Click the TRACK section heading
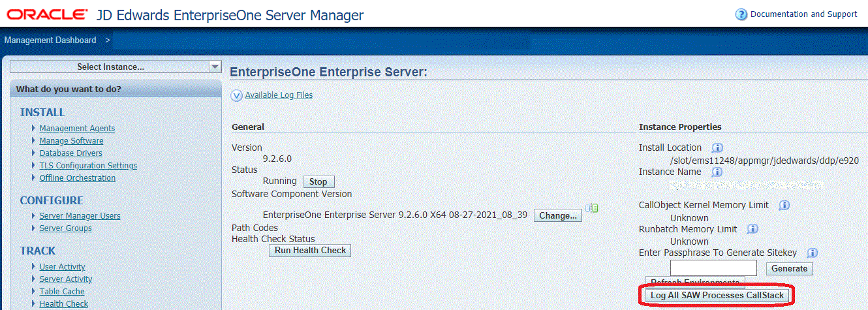 (x=38, y=251)
